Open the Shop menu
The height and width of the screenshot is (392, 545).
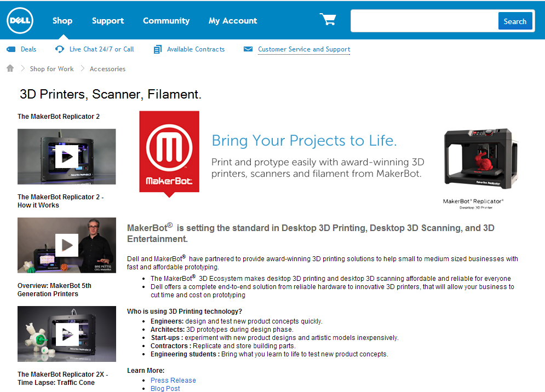[x=62, y=21]
